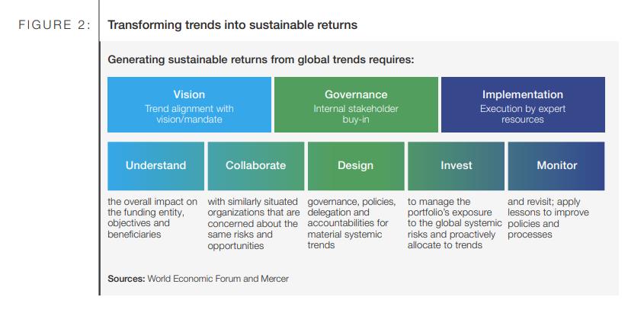Click the 'FIGURE 2:' label
The height and width of the screenshot is (313, 644).
tap(55, 25)
